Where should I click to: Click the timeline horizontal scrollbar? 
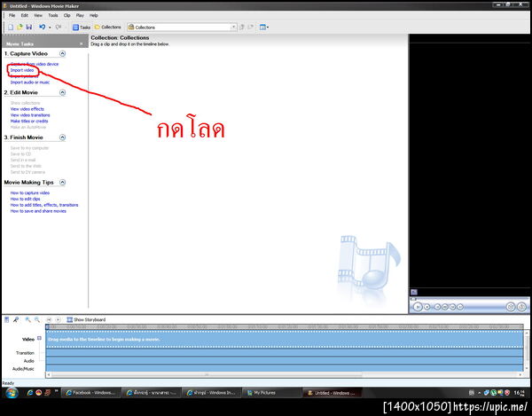click(x=285, y=375)
